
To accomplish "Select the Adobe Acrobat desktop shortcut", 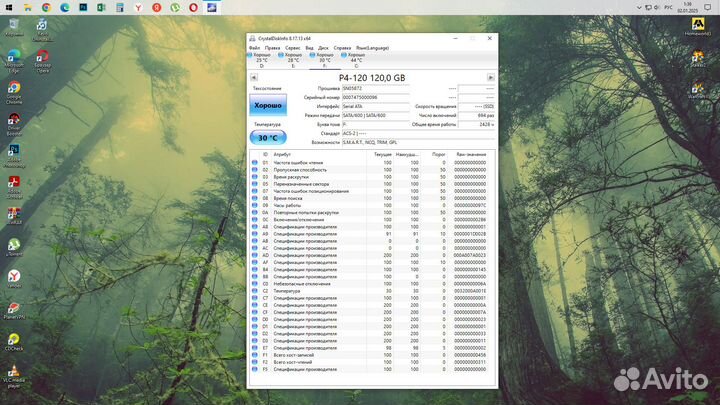I will coord(14,187).
